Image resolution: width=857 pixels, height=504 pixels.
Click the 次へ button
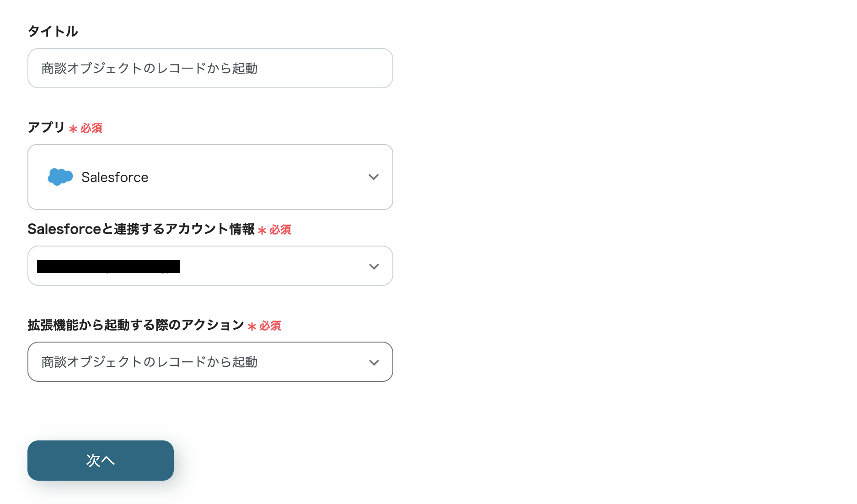click(x=100, y=461)
